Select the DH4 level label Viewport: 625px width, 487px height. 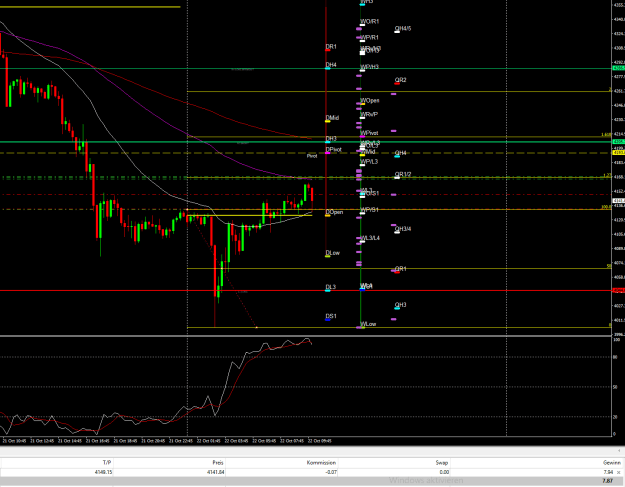[331, 65]
